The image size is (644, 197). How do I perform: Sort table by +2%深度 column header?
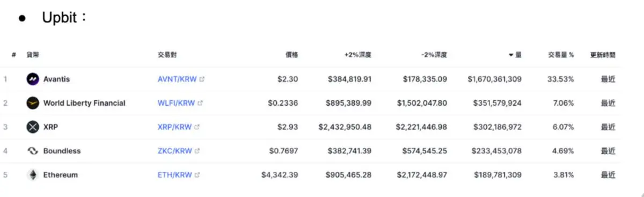click(358, 55)
